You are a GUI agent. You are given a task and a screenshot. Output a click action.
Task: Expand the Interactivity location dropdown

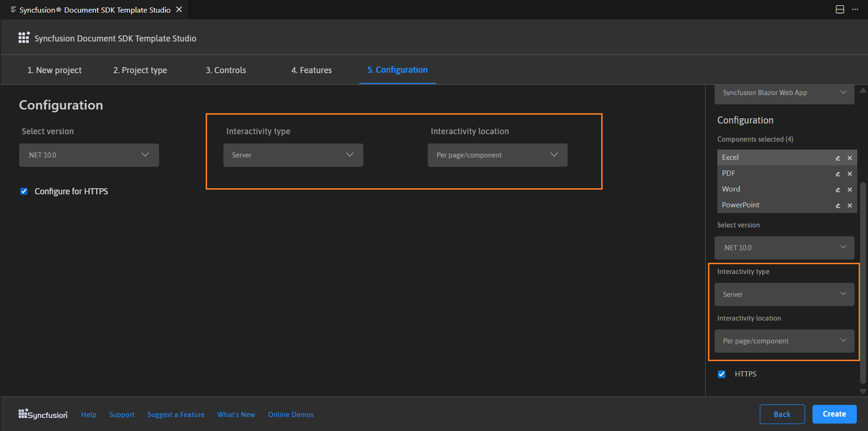pos(497,155)
